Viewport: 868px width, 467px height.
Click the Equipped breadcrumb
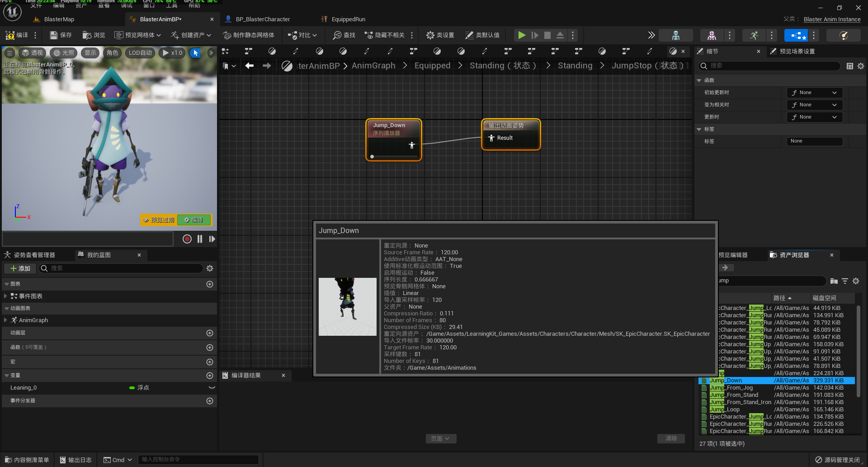(x=432, y=66)
